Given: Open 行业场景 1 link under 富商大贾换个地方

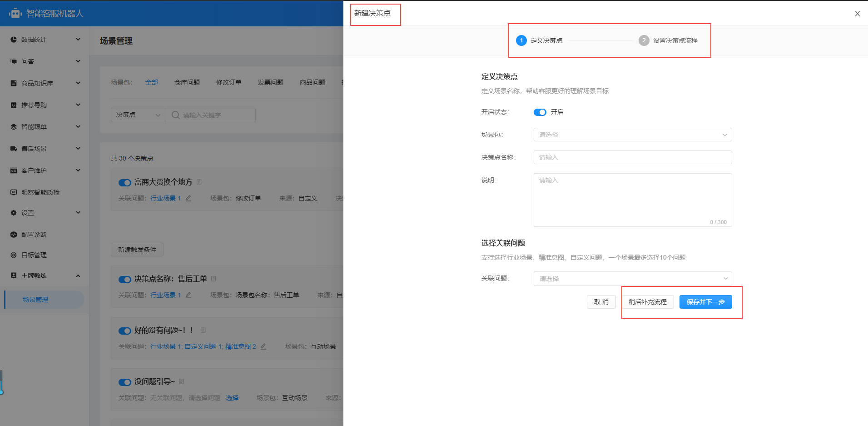Looking at the screenshot, I should click(166, 198).
